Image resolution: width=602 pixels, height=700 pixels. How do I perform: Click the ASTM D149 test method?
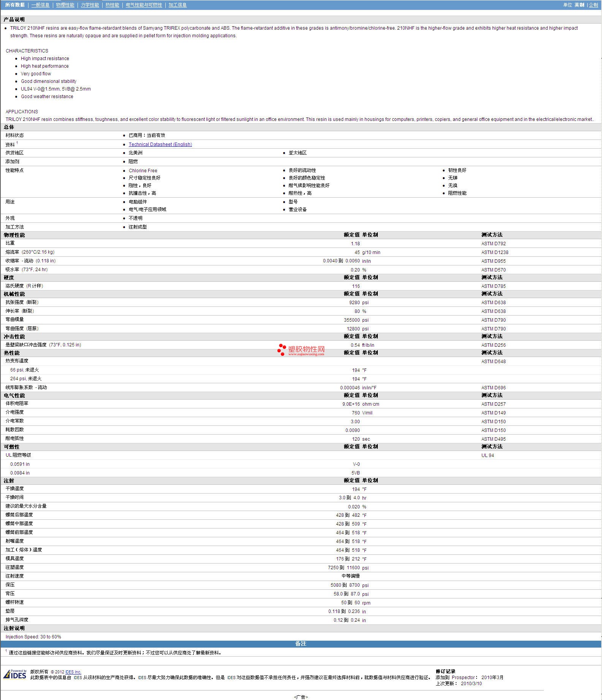coord(494,413)
